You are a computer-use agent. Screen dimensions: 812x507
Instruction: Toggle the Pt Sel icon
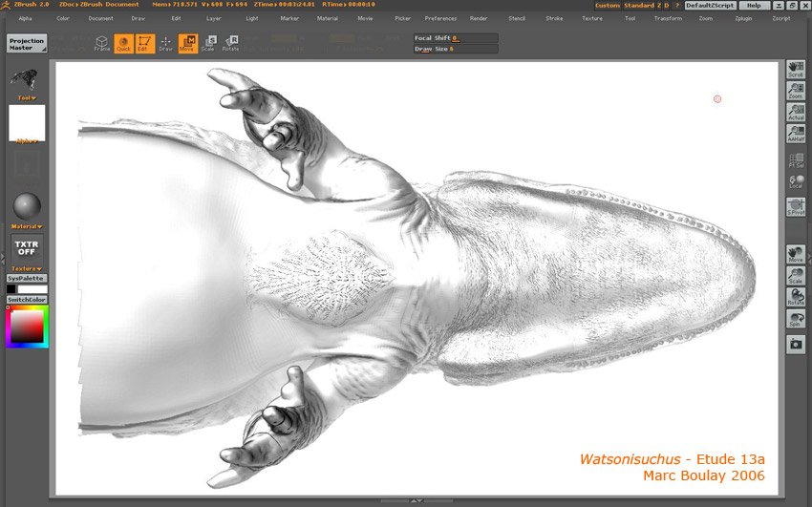pyautogui.click(x=796, y=159)
